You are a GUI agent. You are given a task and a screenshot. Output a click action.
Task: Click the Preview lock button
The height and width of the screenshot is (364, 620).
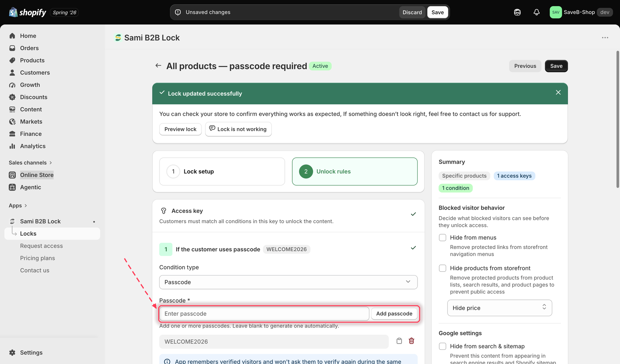[180, 129]
